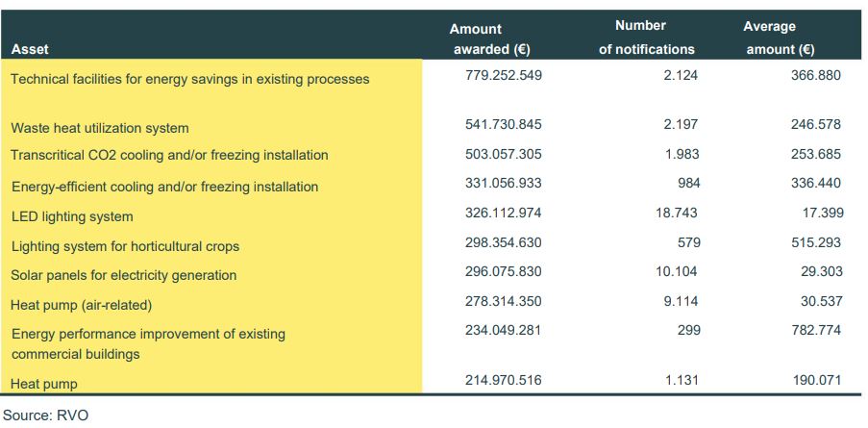Image resolution: width=868 pixels, height=428 pixels.
Task: Select "Energy performance improvement of existing" cell
Action: 148,335
